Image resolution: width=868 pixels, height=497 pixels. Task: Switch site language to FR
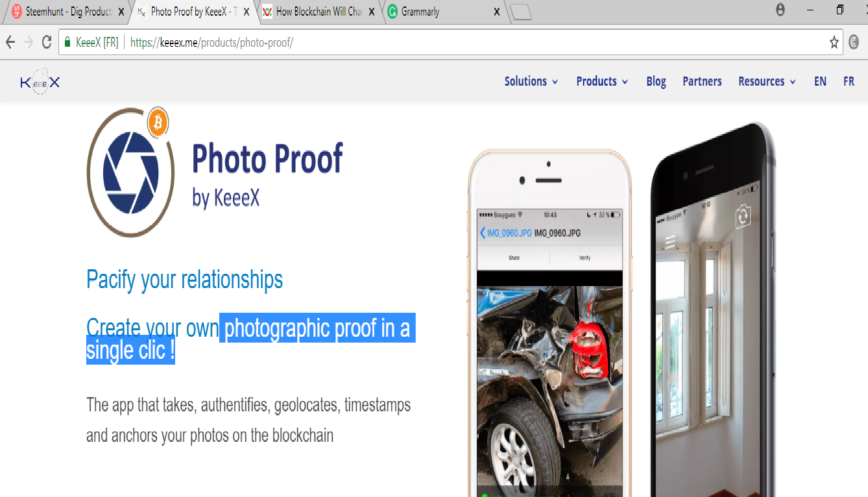pyautogui.click(x=849, y=81)
